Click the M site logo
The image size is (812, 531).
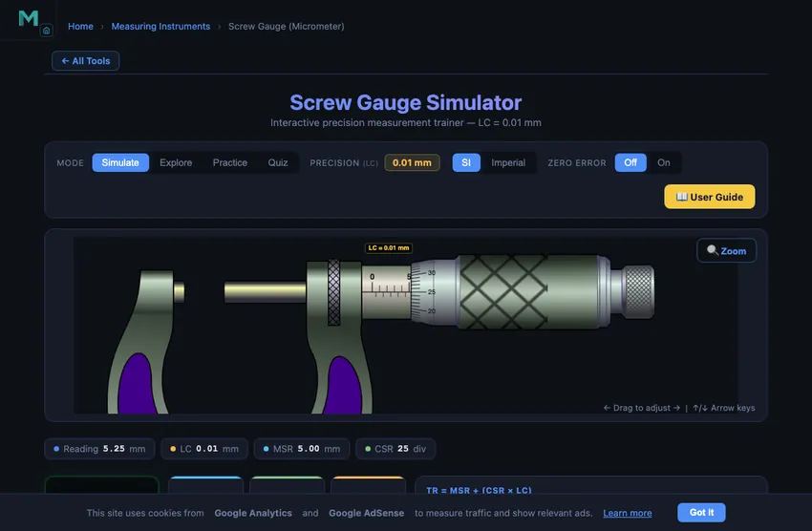(x=29, y=18)
